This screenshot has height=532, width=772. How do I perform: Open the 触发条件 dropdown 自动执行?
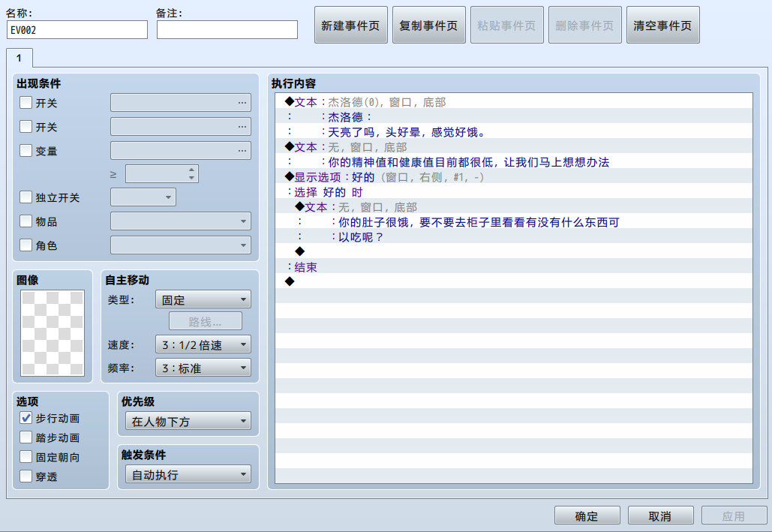pos(188,474)
